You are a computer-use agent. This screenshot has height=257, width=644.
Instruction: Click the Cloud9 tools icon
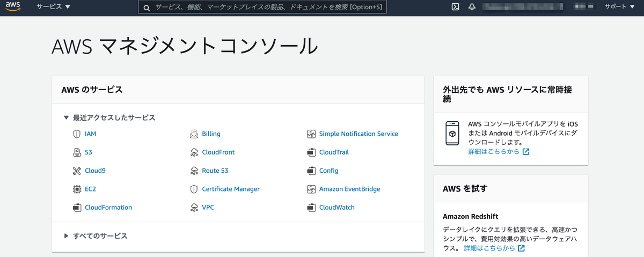click(x=76, y=171)
